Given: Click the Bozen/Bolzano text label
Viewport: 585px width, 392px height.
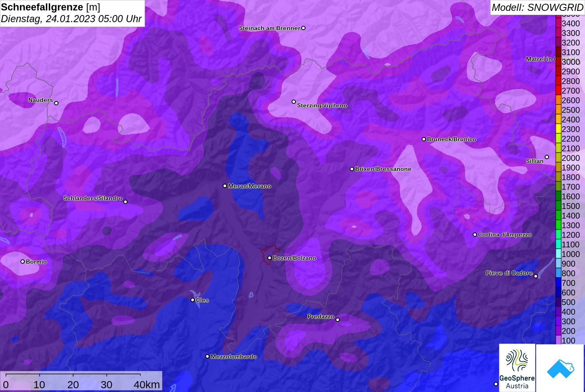Looking at the screenshot, I should [295, 258].
